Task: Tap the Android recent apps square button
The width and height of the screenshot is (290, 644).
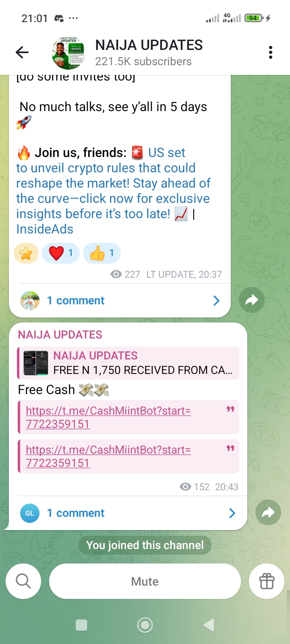Action: click(81, 625)
